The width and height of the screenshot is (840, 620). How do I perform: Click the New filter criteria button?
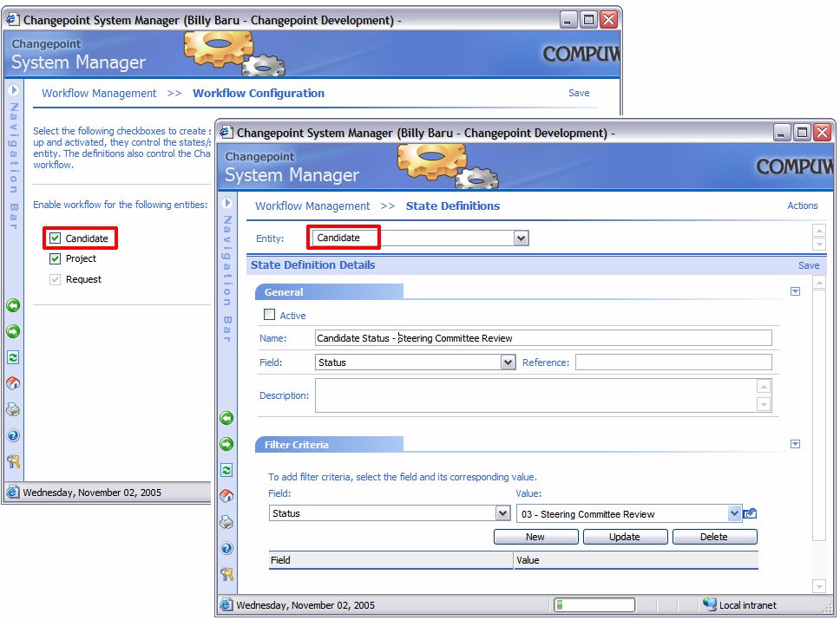tap(535, 537)
